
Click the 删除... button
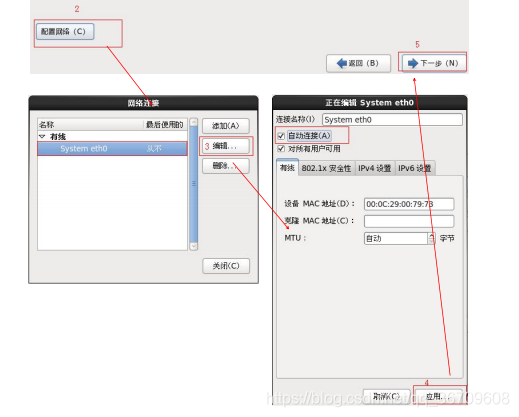(x=226, y=166)
